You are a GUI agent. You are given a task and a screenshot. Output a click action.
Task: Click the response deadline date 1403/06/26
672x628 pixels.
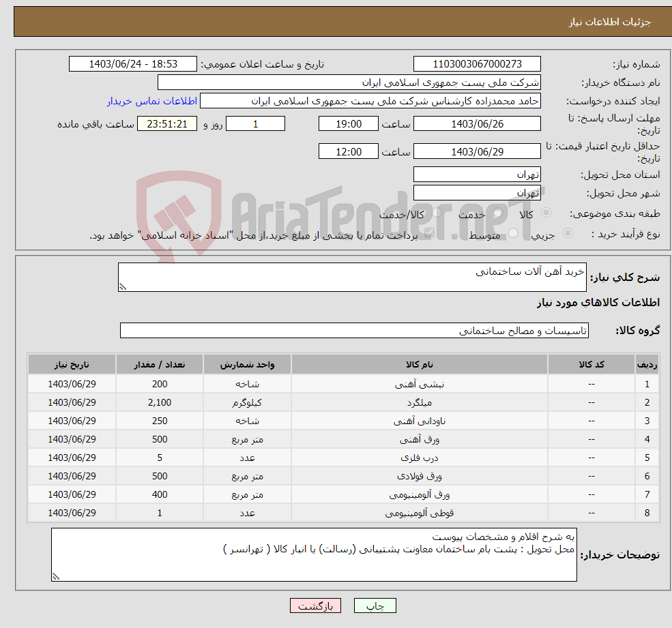[477, 124]
